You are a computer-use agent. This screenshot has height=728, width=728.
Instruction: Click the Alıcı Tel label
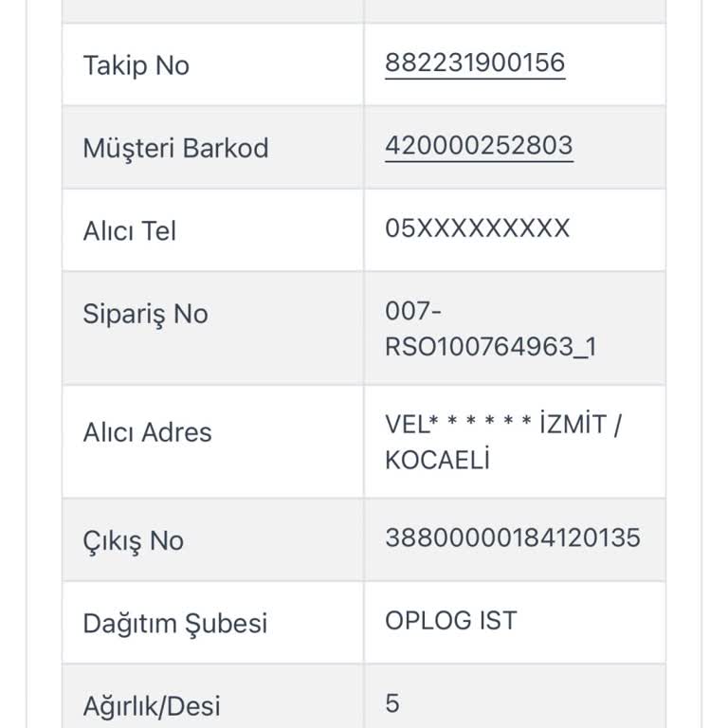click(130, 230)
